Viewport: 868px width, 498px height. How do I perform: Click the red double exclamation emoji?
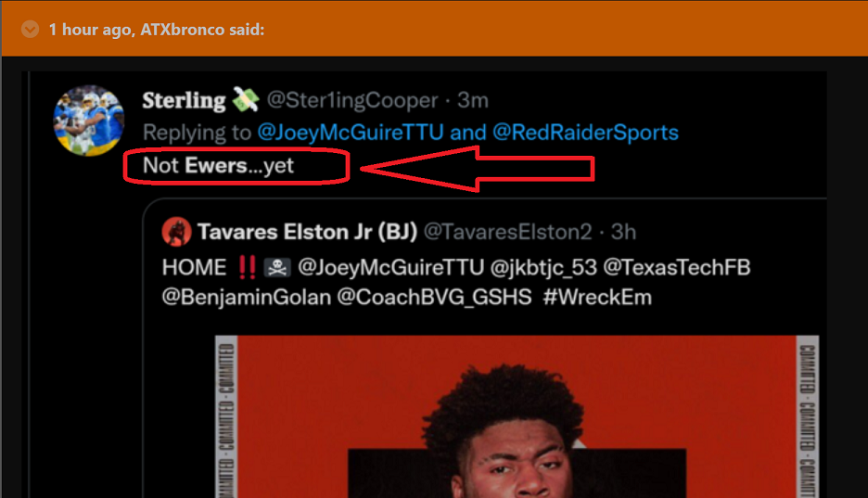247,267
